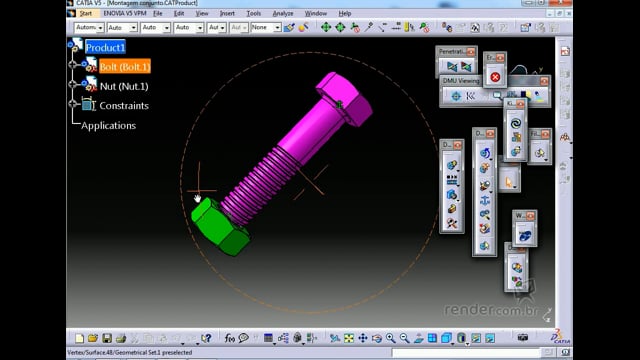This screenshot has height=360, width=640.
Task: Expand the Constraints tree node
Action: coord(73,104)
